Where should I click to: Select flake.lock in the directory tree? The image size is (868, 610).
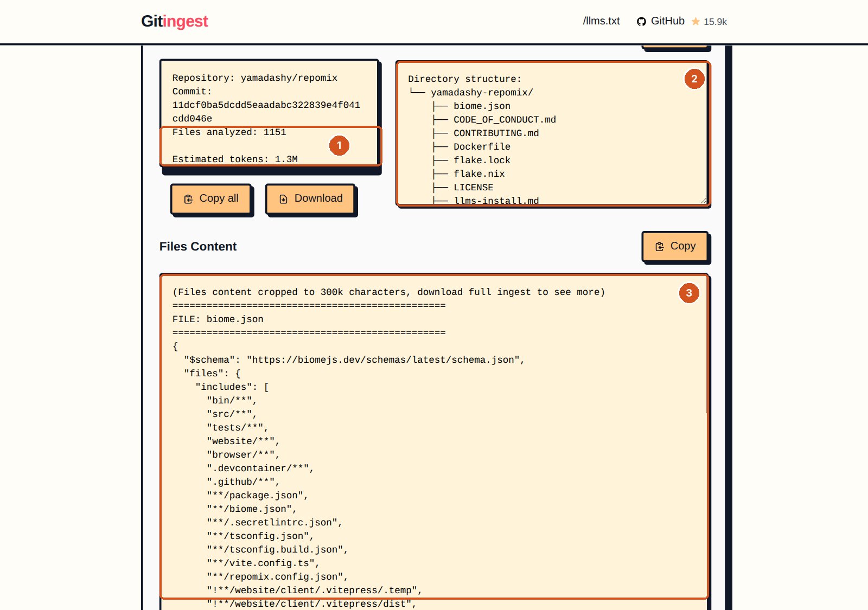coord(482,160)
